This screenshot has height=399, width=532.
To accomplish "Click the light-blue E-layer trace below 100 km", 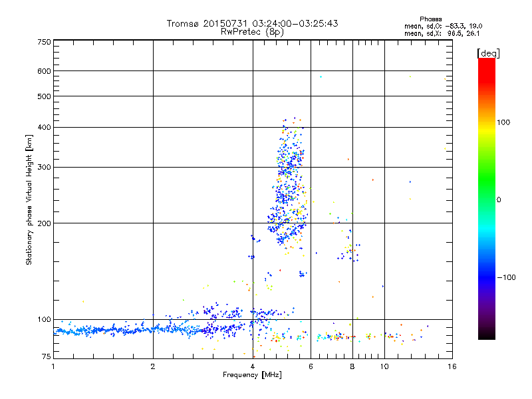I will [x=129, y=330].
